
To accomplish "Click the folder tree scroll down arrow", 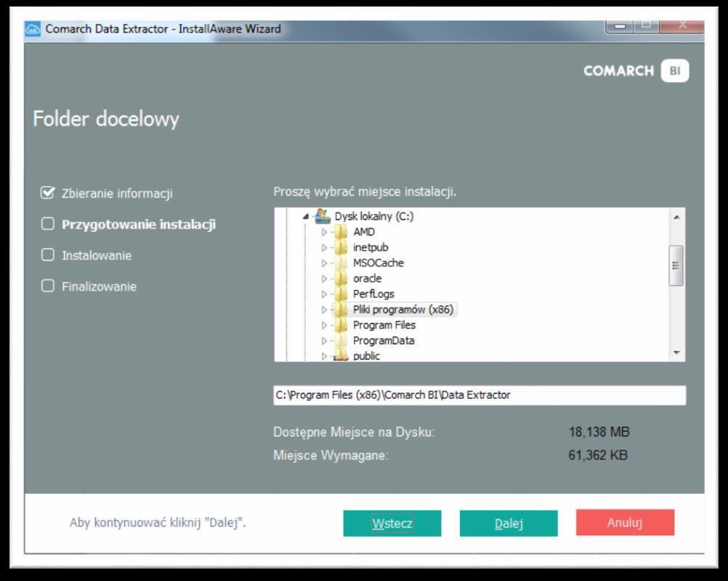I will tap(676, 353).
